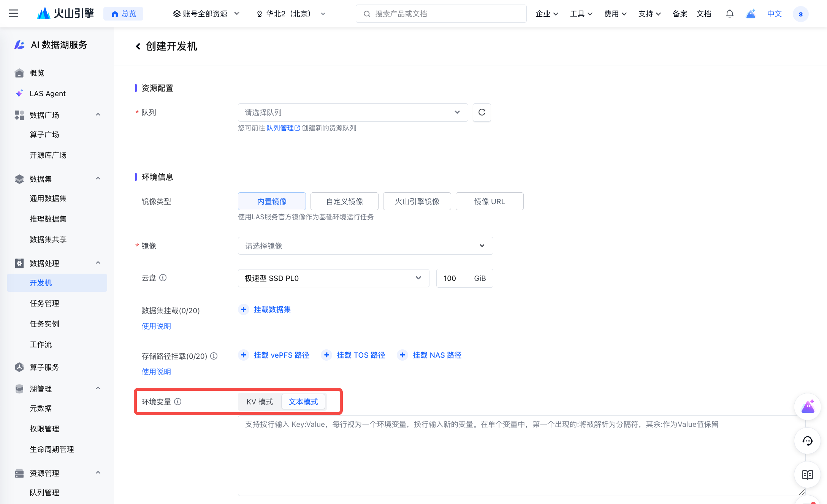Click the plus icon for 挂载数据集
The image size is (827, 504).
(x=244, y=309)
